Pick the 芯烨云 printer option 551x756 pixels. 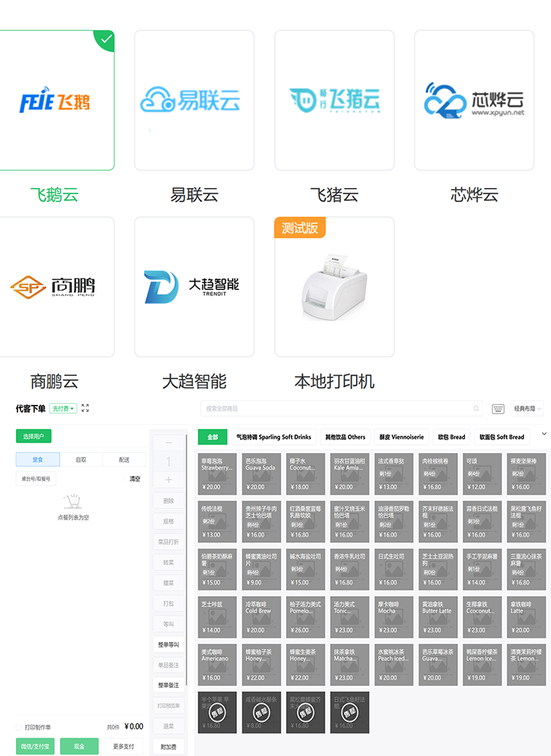(x=474, y=100)
